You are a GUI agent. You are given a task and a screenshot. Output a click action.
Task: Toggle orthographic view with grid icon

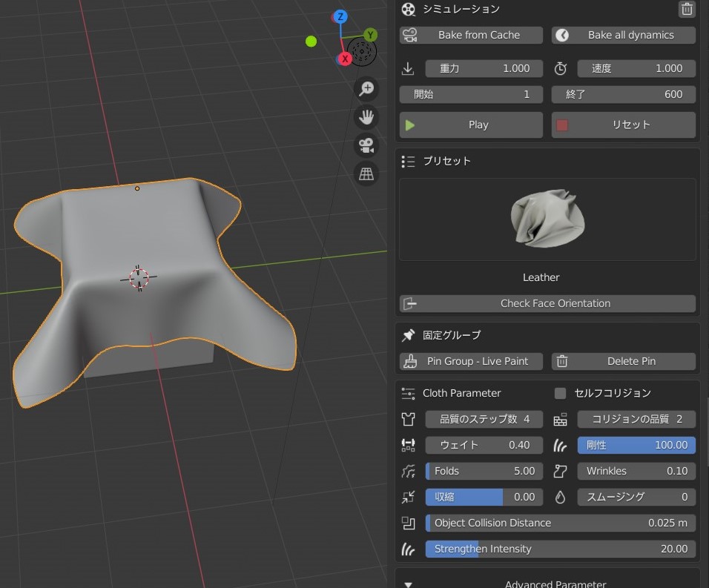pos(366,173)
